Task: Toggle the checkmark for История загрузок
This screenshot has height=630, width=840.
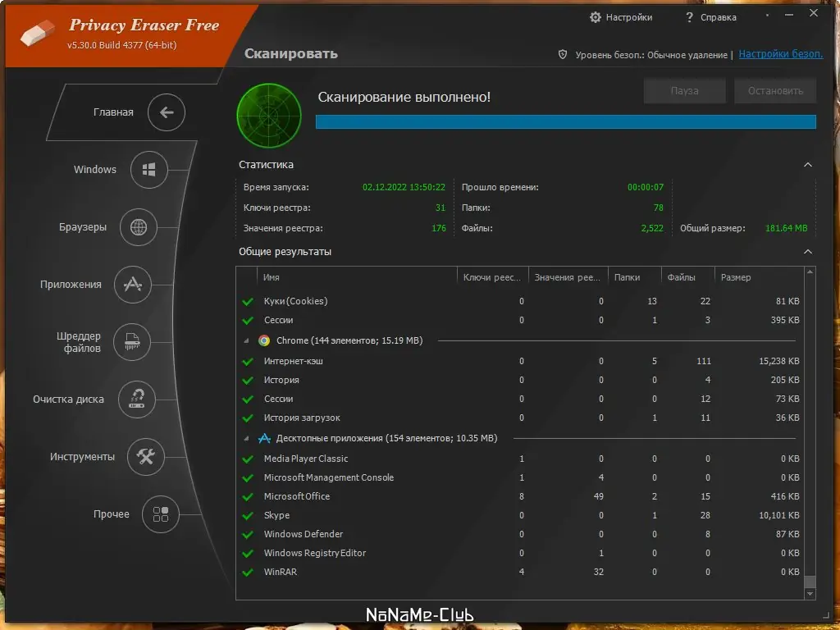Action: click(x=248, y=418)
